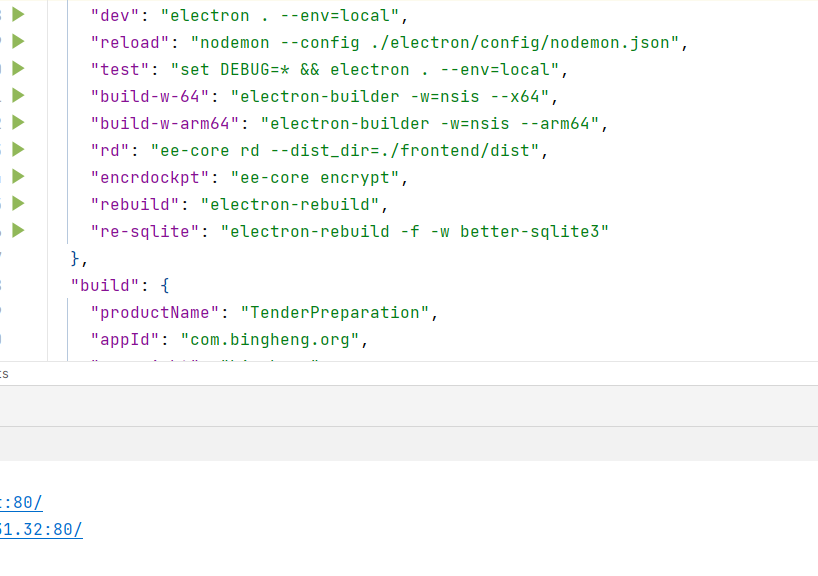Click the "com.bingheng.org" value
This screenshot has height=576, width=818.
[270, 340]
